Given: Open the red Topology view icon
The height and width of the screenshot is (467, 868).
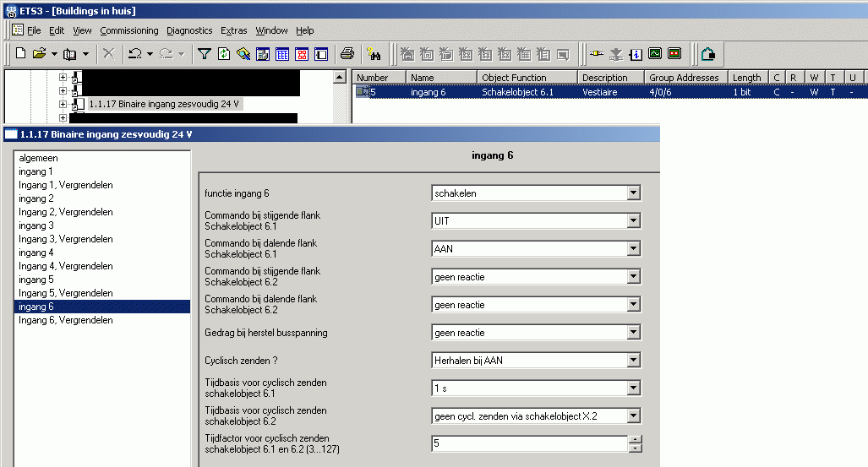Looking at the screenshot, I should [x=302, y=54].
